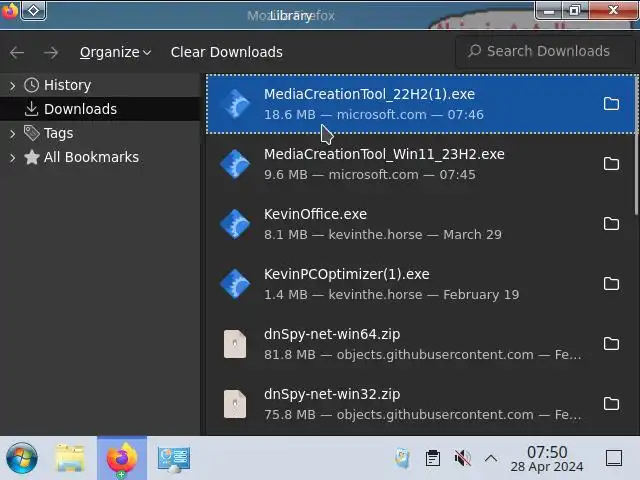Select the MediaCreationTool_Win11_23H2.exe file name
The height and width of the screenshot is (480, 640).
[x=384, y=154]
